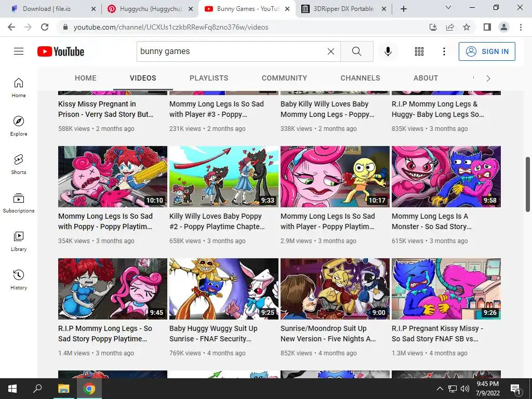Open the Chrome profile avatar

click(x=504, y=27)
